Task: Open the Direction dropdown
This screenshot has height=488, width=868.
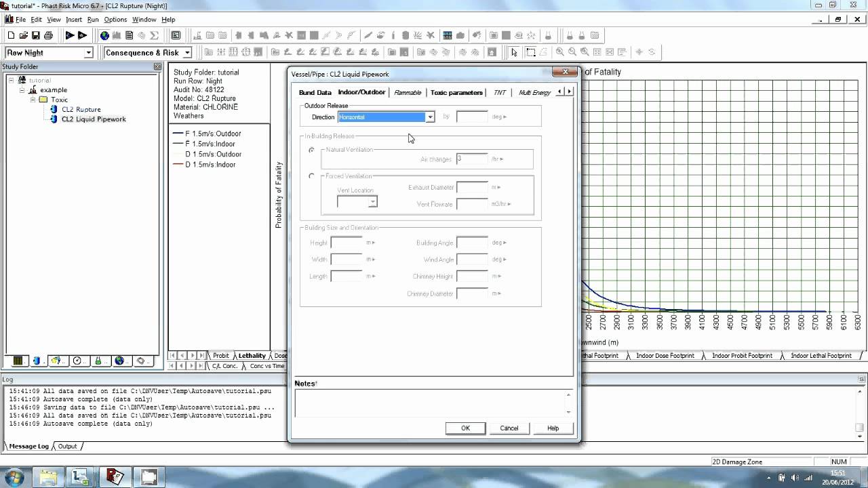Action: pyautogui.click(x=430, y=117)
